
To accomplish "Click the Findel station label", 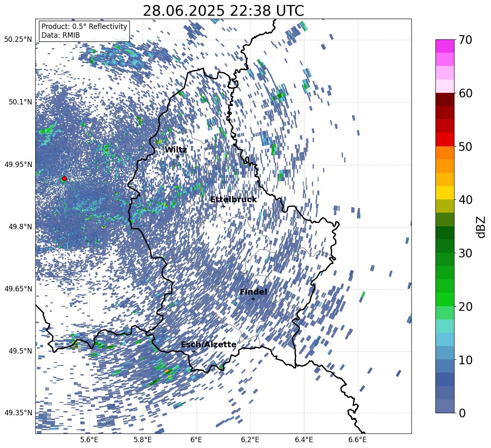I will point(253,292).
